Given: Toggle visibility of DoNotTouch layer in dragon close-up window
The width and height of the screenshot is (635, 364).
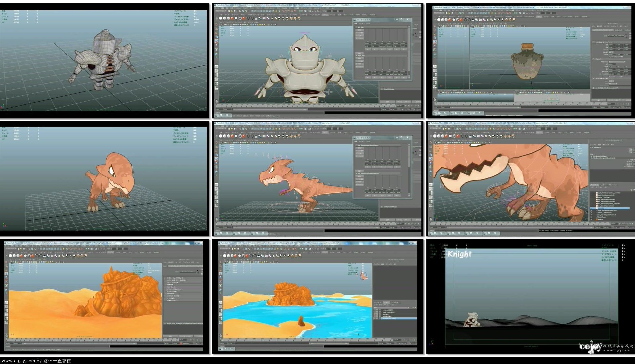Looking at the screenshot, I should pyautogui.click(x=592, y=217).
